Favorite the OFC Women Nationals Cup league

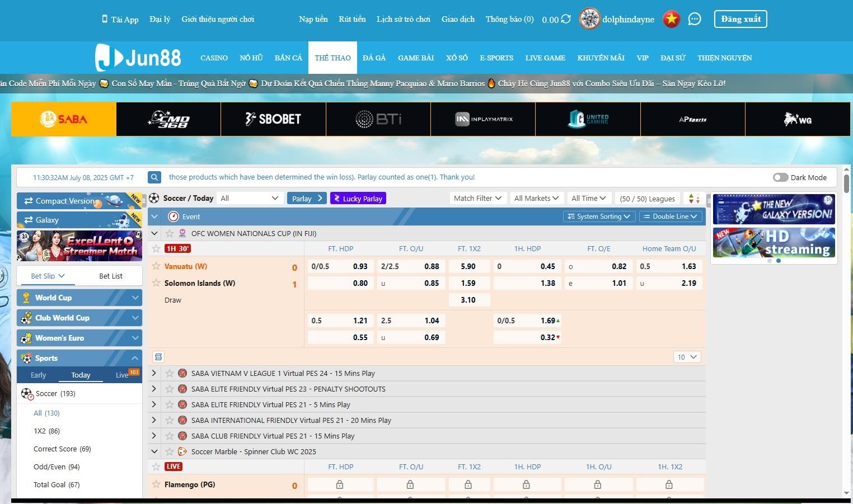[170, 233]
